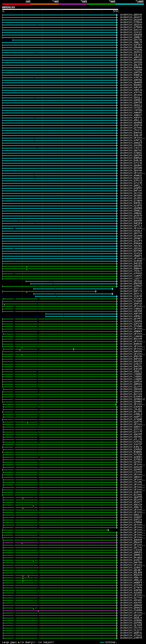Click the UniRef100_O24039 label

131,296
